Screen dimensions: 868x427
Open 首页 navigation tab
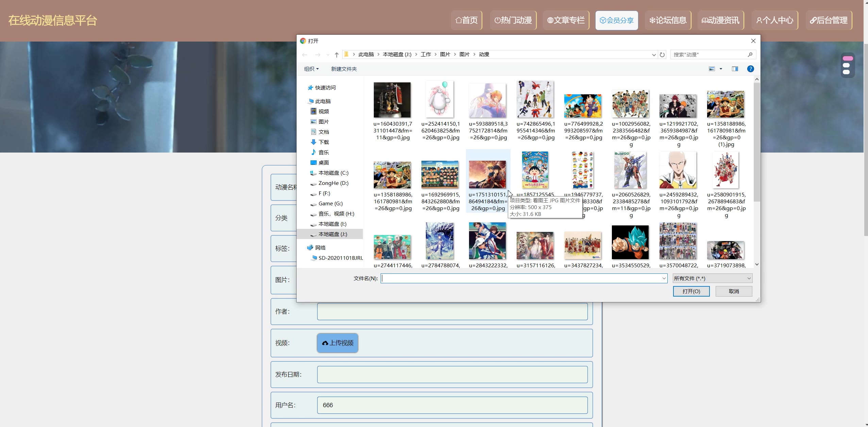(x=467, y=20)
